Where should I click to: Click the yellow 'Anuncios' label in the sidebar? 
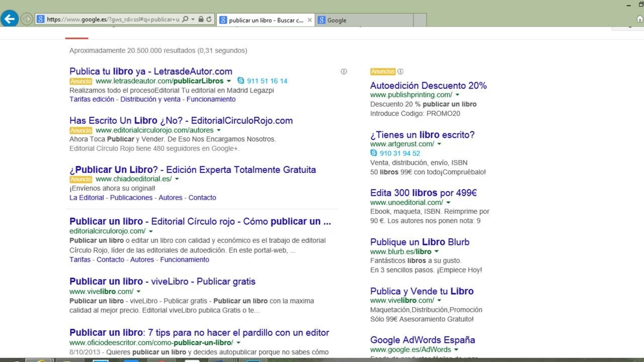(x=383, y=71)
